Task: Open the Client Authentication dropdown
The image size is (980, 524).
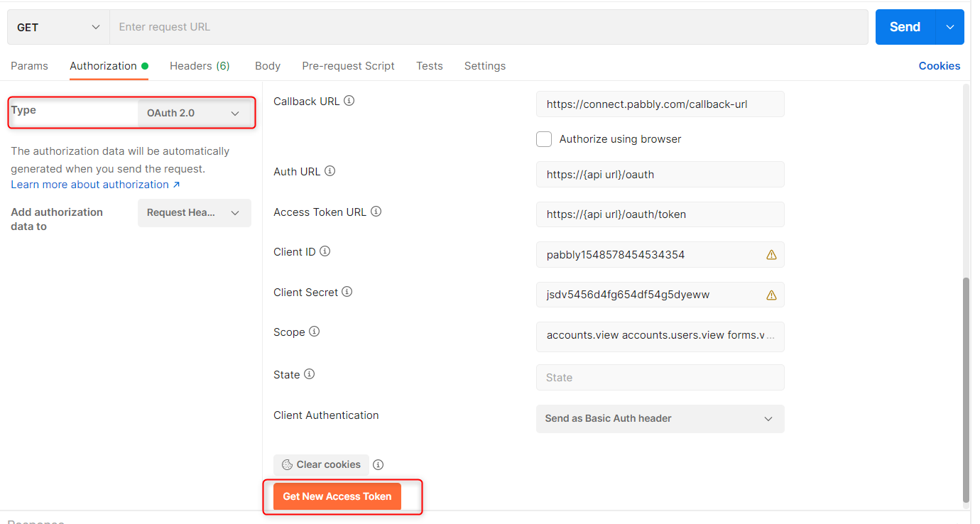Action: pyautogui.click(x=660, y=418)
